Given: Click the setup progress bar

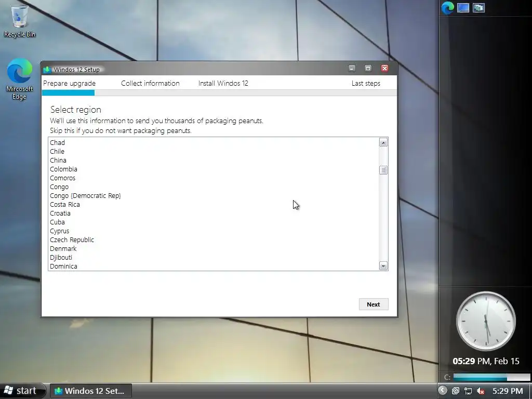Looking at the screenshot, I should click(219, 93).
